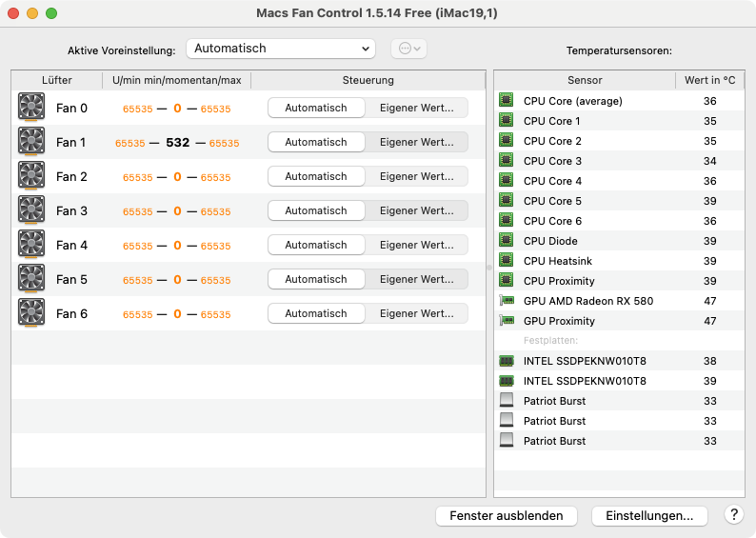The width and height of the screenshot is (756, 538).
Task: Click the divider handle between fan and sensor panels
Action: point(489,269)
